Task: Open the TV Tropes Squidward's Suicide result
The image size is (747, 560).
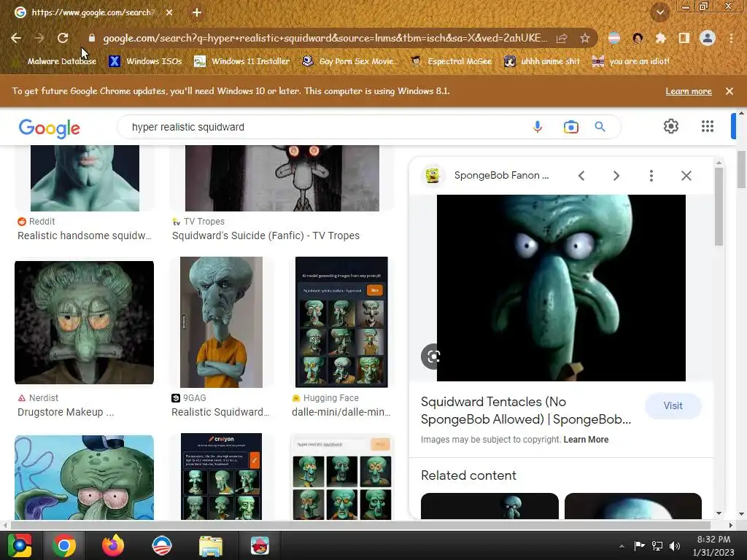Action: click(266, 236)
